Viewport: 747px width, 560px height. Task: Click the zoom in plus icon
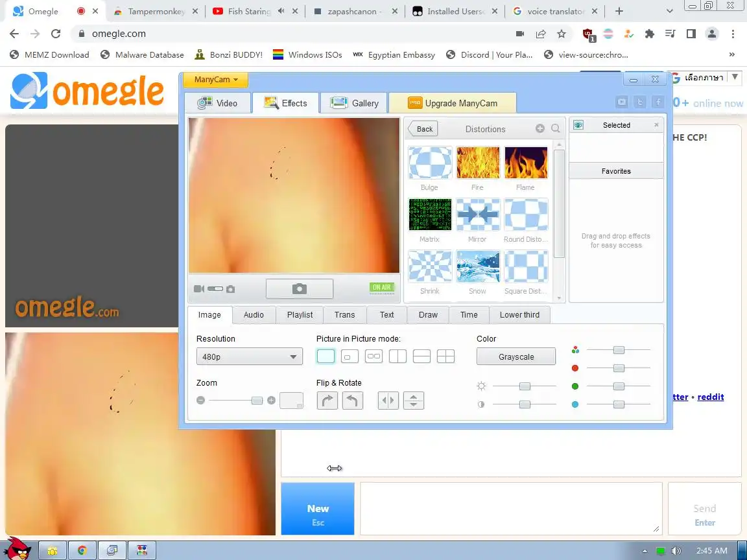point(271,401)
